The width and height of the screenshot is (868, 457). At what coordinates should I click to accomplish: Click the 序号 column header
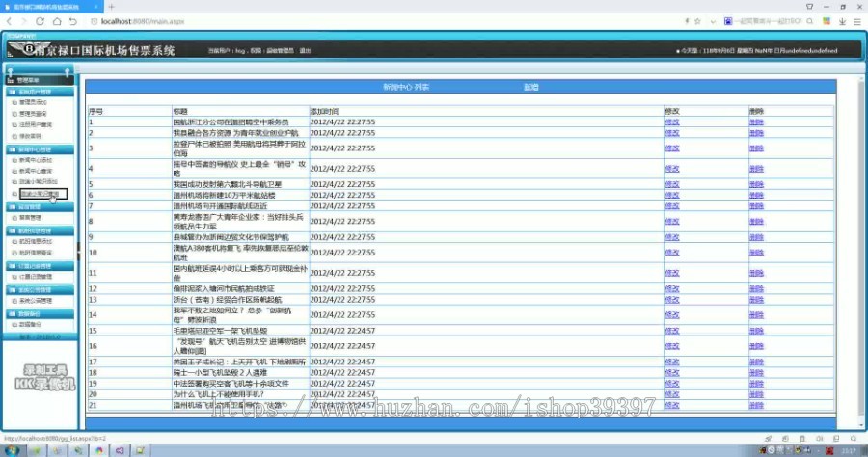coord(95,111)
